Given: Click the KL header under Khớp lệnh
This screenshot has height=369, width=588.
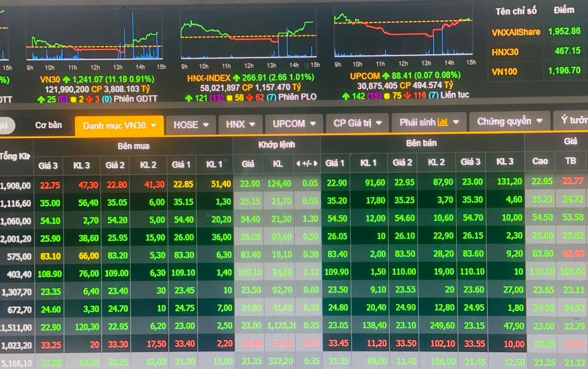Looking at the screenshot, I should (278, 164).
